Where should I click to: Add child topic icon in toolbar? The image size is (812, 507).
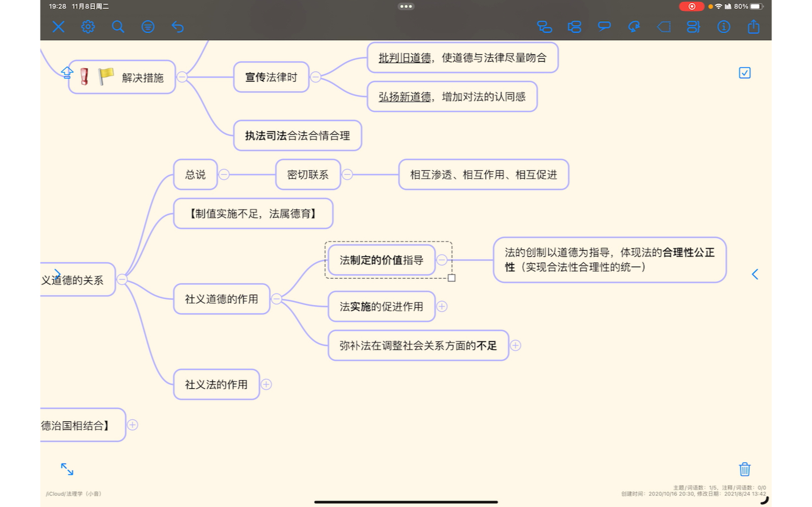click(x=545, y=26)
